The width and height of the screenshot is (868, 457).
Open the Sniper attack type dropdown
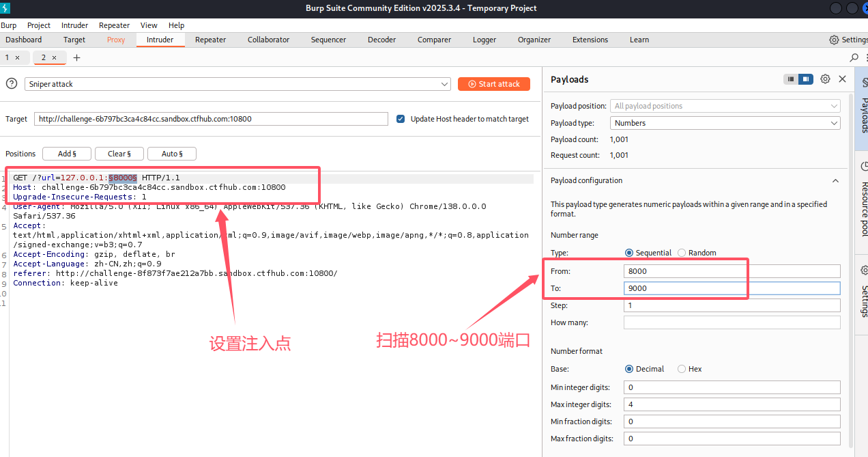tap(238, 84)
